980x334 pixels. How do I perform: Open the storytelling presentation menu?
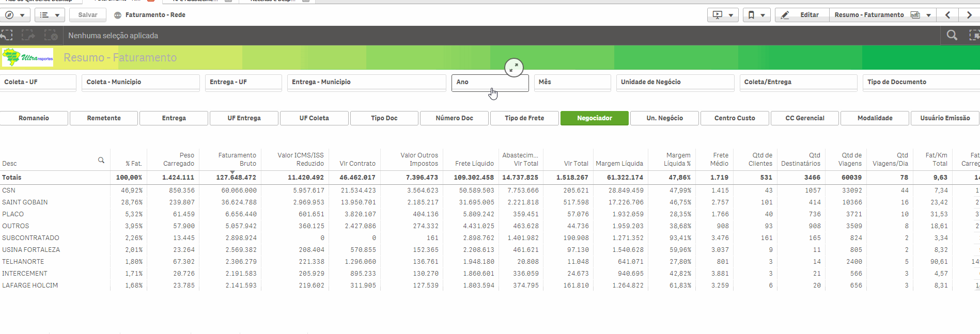pos(723,15)
